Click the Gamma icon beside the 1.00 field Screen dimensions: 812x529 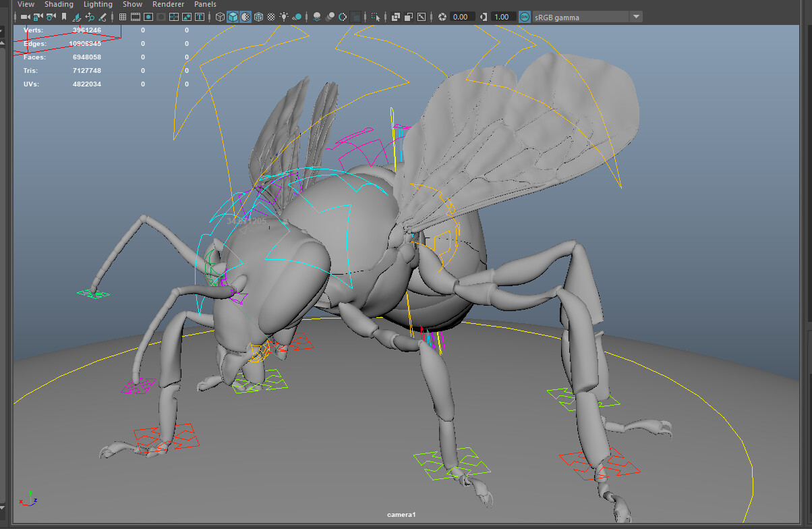[x=483, y=17]
